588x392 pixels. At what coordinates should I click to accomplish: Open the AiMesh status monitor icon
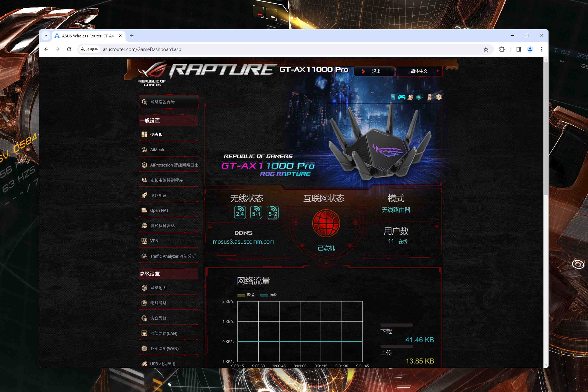pos(420,97)
